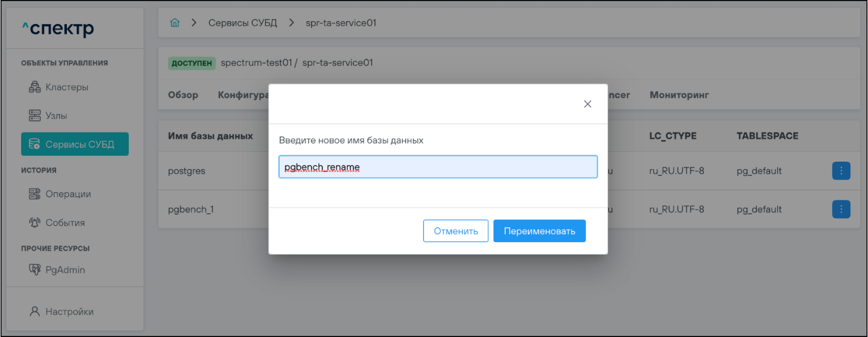Click the new database name input field
Image resolution: width=868 pixels, height=337 pixels.
click(x=438, y=167)
